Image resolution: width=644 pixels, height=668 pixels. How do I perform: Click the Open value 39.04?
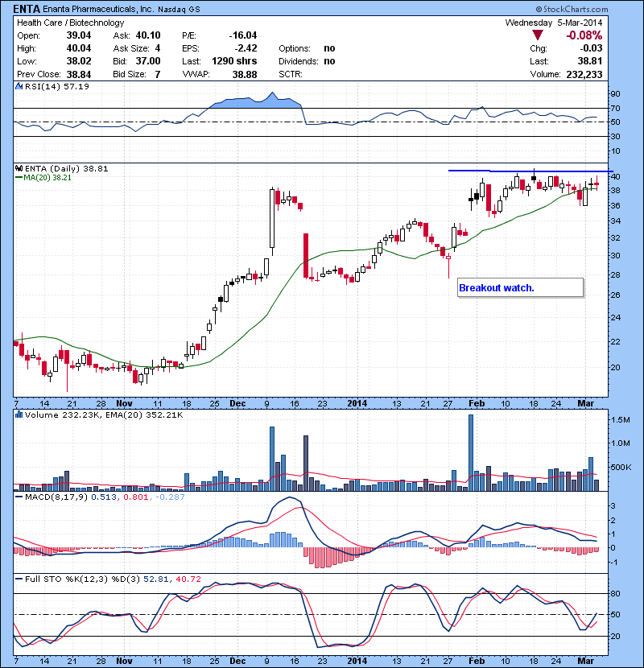coord(79,35)
